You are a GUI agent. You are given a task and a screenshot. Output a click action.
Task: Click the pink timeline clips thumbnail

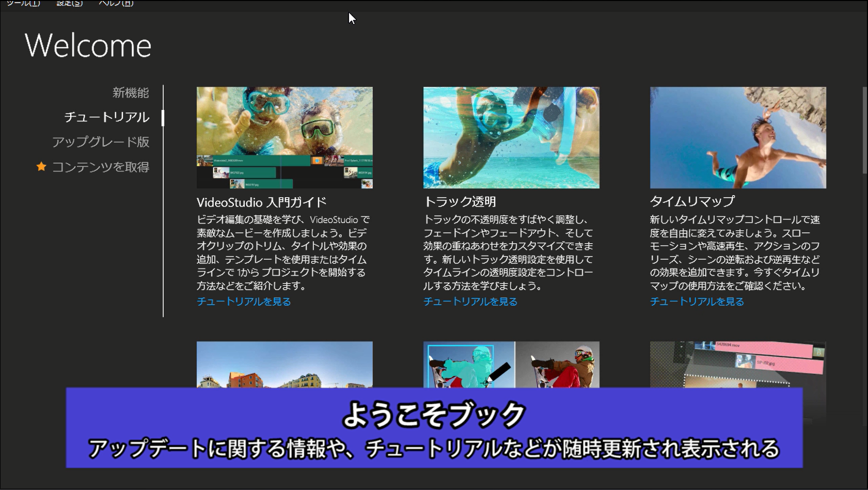[738, 365]
